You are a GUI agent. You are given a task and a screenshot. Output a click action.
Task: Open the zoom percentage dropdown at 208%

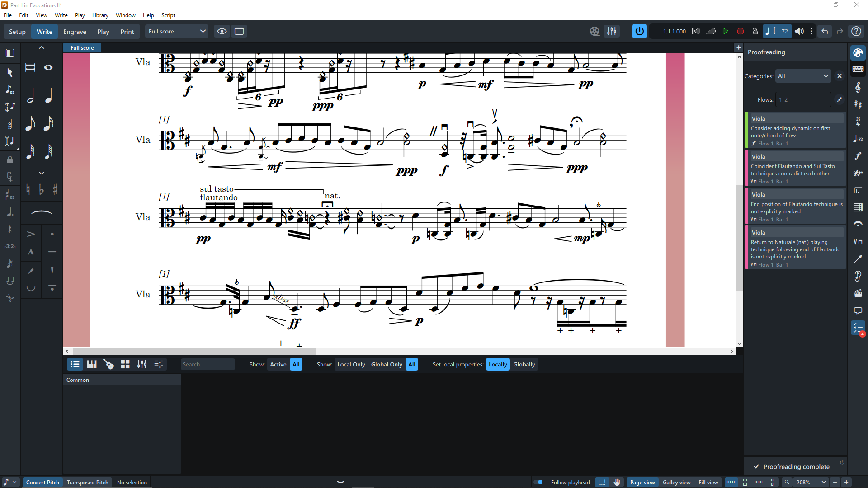(x=823, y=482)
